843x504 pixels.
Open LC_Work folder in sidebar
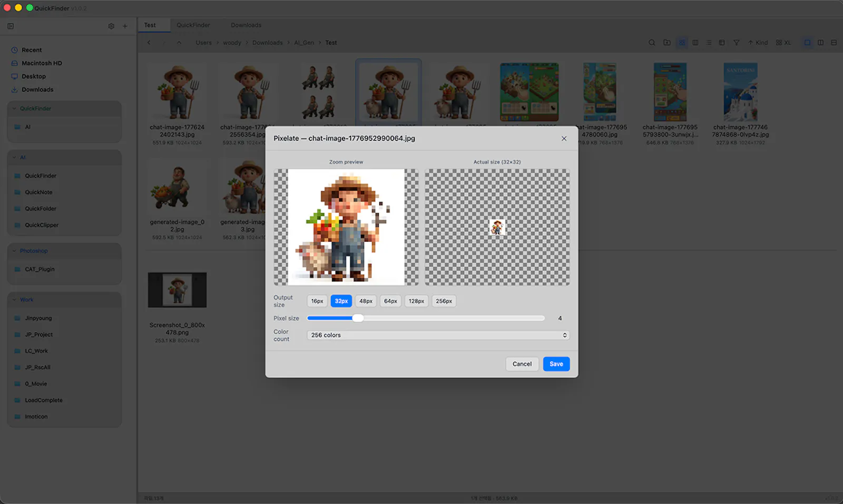[x=36, y=351]
